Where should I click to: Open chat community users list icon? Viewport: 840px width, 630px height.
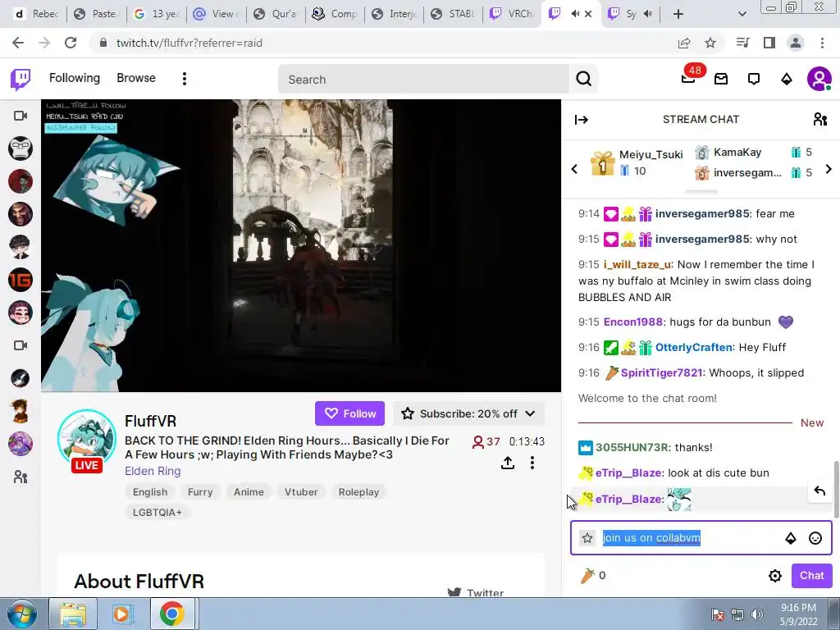point(820,119)
